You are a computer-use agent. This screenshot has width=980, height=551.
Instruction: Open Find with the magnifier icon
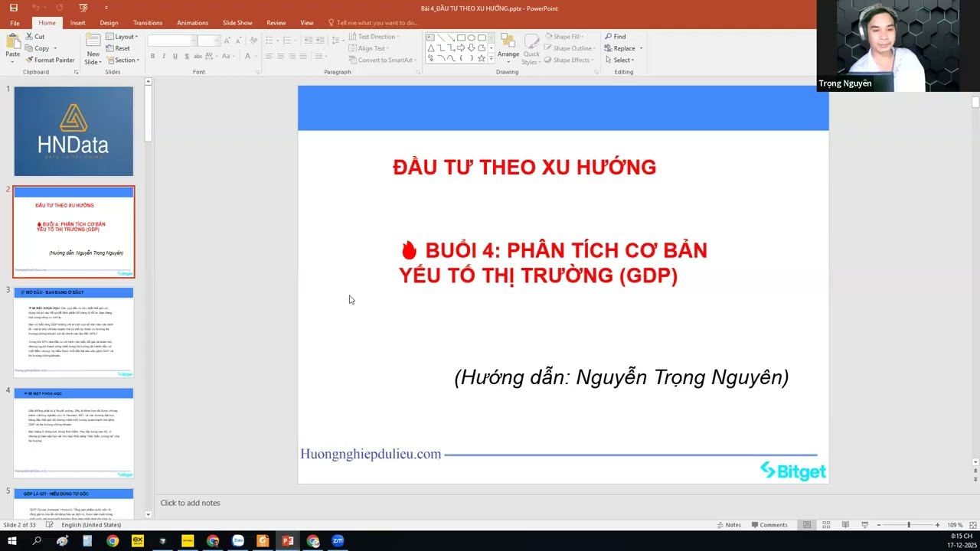click(x=615, y=37)
